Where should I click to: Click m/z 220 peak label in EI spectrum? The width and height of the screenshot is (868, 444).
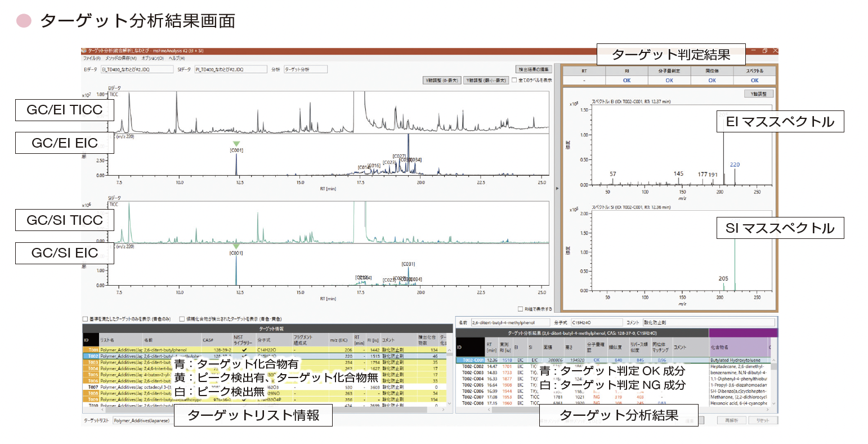pyautogui.click(x=735, y=165)
